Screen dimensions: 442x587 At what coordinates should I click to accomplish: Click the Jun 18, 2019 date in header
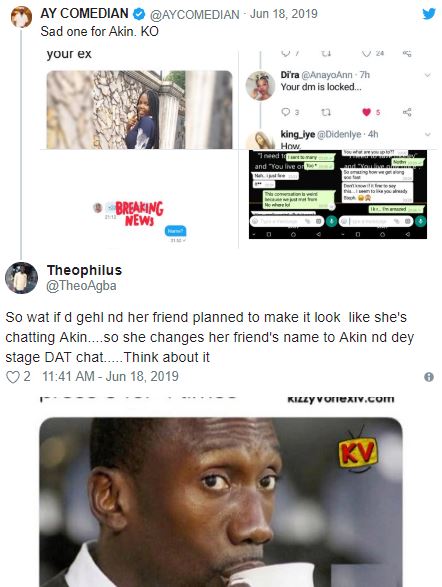point(284,14)
